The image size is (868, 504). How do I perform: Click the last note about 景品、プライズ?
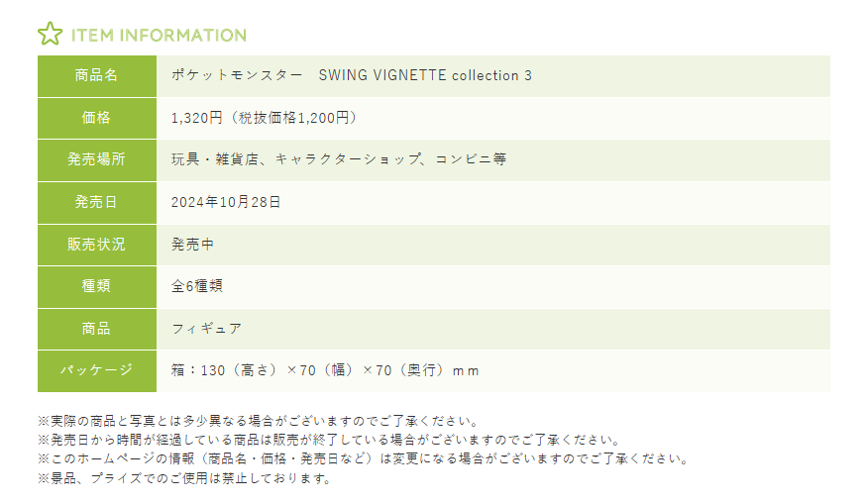(183, 478)
